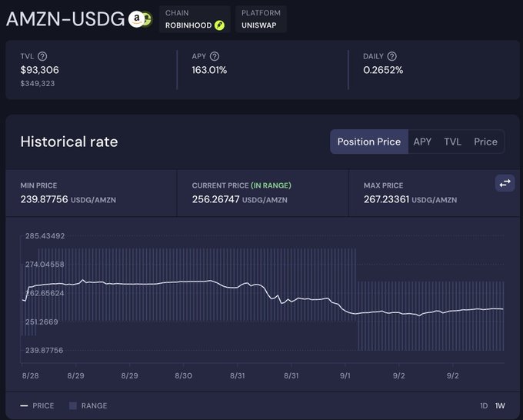Click the secondary TVL value $349,323

[38, 83]
